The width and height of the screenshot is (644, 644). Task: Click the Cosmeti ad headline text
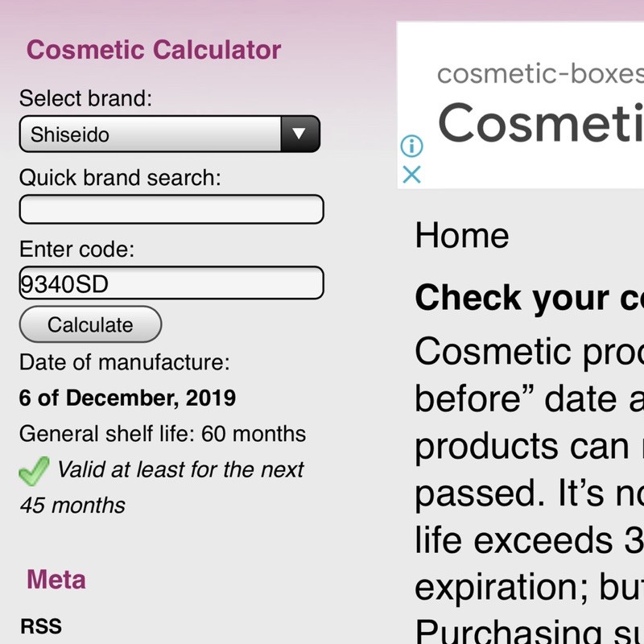point(540,122)
